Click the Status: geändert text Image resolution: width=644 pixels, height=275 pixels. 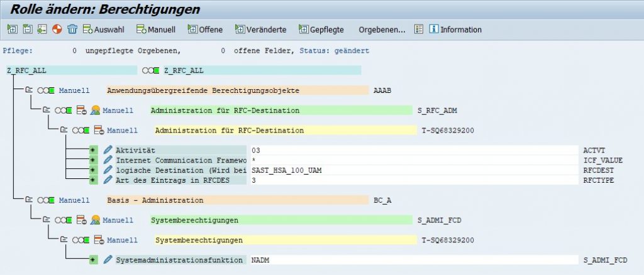[x=335, y=51]
